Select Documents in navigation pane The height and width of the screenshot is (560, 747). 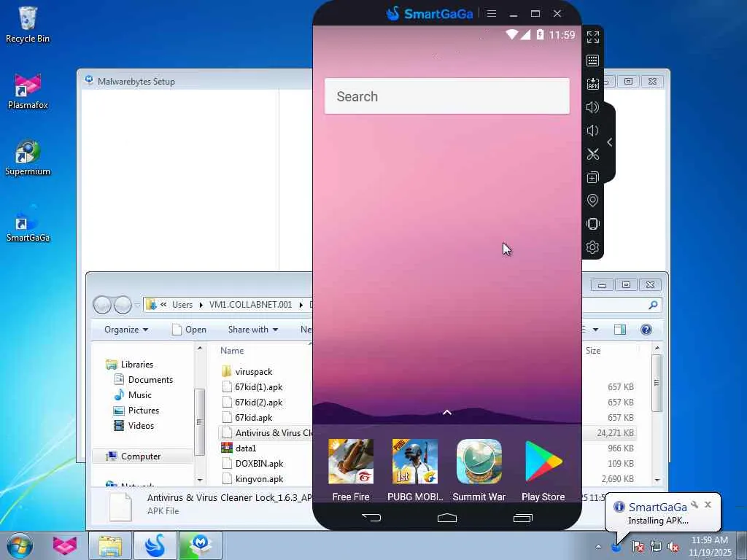coord(150,379)
